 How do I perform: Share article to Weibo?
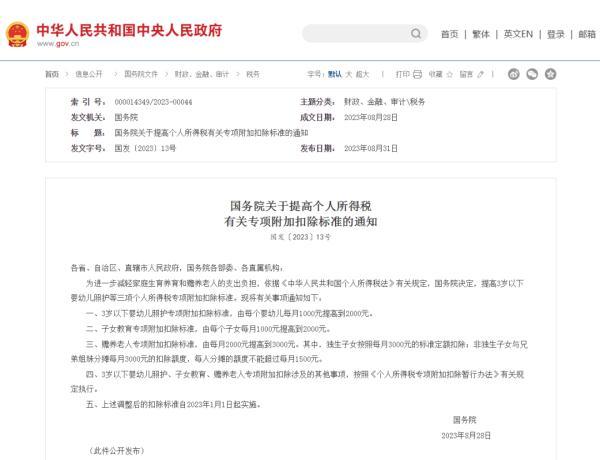[x=515, y=74]
